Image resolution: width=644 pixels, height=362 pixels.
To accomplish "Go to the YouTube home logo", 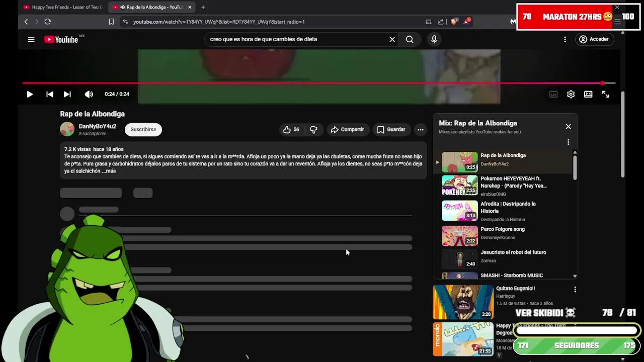I will (61, 40).
